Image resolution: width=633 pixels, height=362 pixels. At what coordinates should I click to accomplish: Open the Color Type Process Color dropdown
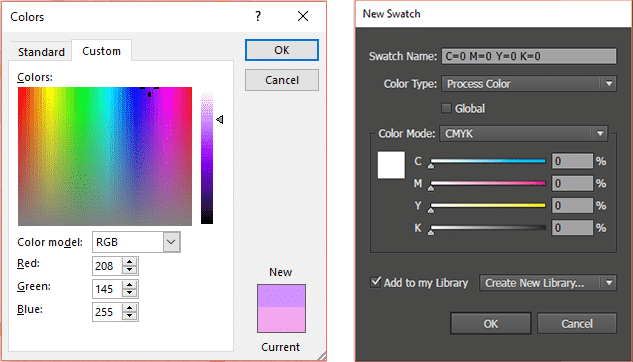coord(529,84)
